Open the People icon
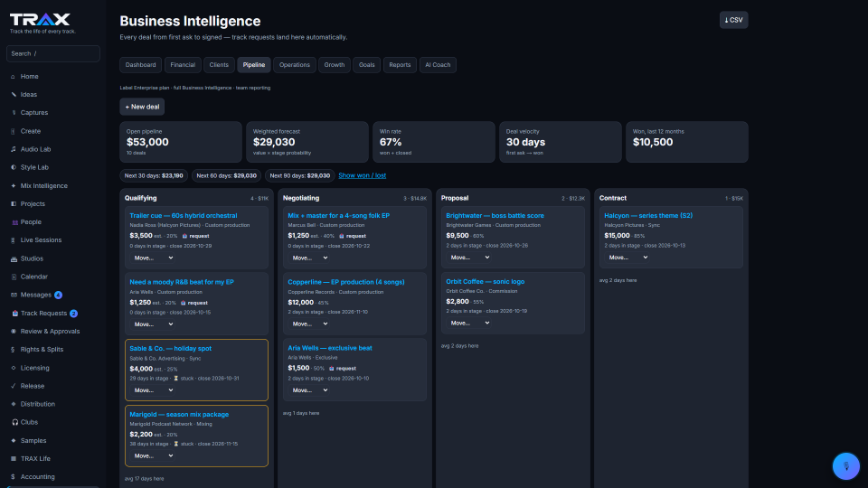 (x=14, y=222)
